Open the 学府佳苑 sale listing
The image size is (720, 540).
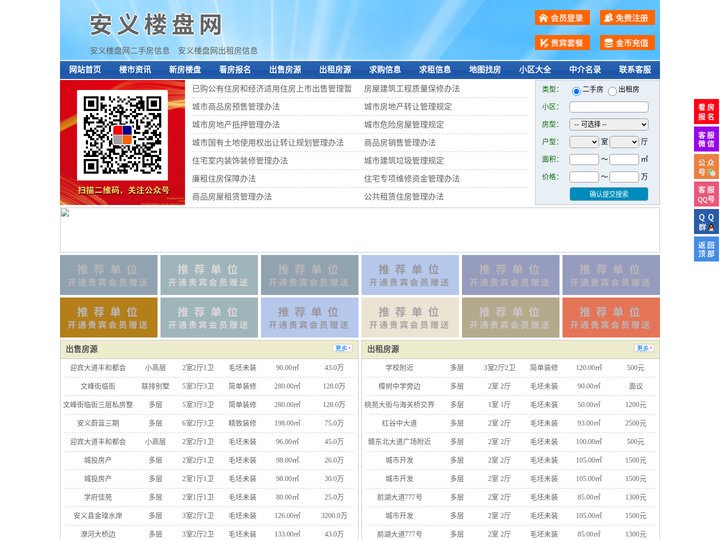98,497
